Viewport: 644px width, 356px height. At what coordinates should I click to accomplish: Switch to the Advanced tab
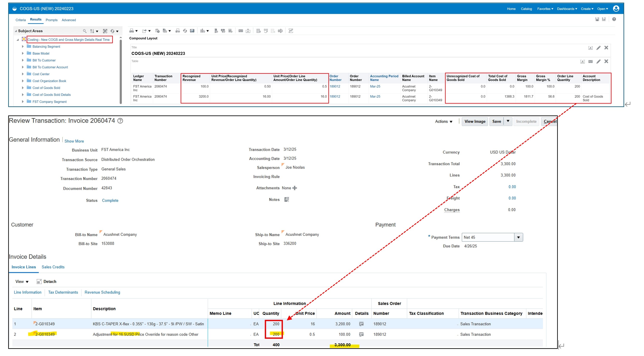69,20
